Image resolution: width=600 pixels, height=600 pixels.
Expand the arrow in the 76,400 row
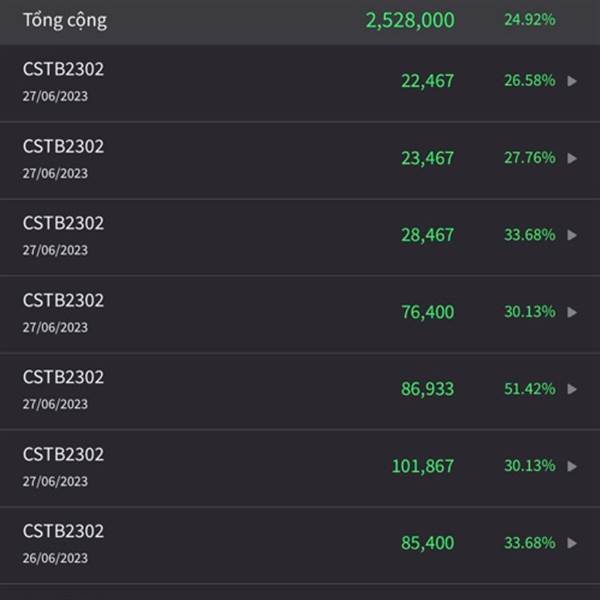click(x=572, y=312)
